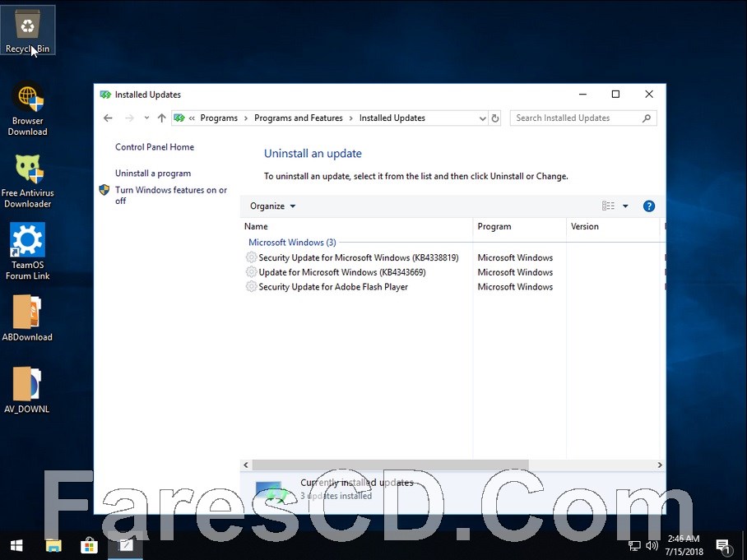This screenshot has height=560, width=747.
Task: Open TeamOS Forum Link shortcut
Action: coord(28,252)
